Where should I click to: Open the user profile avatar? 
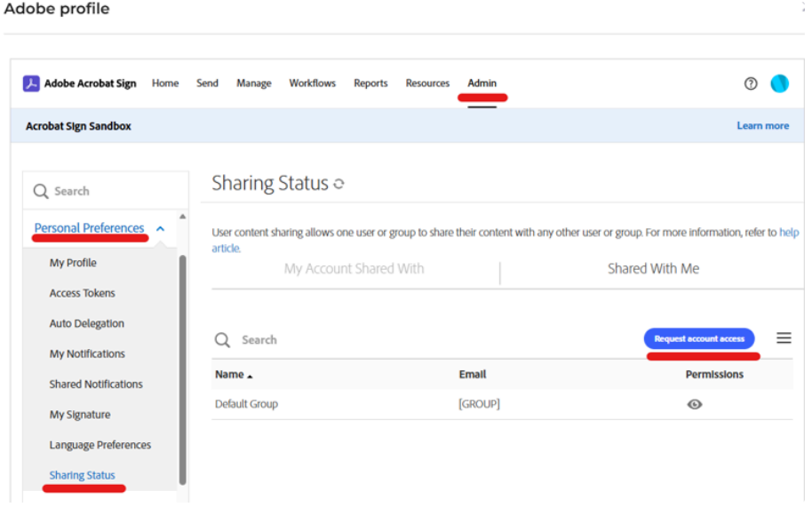(779, 83)
